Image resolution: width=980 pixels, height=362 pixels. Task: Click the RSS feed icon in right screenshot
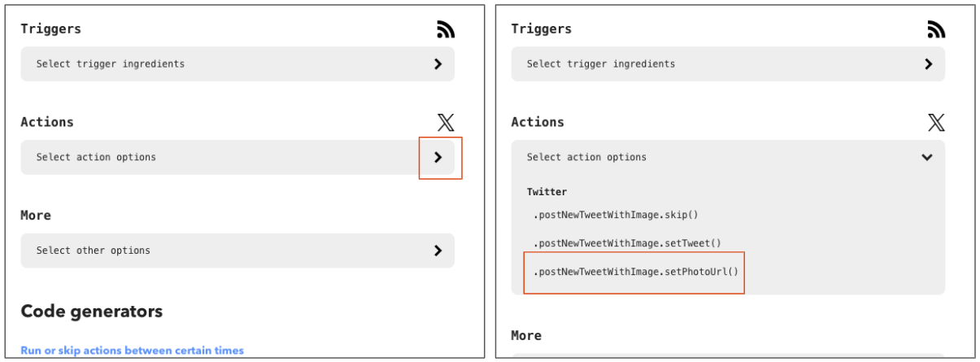(x=936, y=29)
